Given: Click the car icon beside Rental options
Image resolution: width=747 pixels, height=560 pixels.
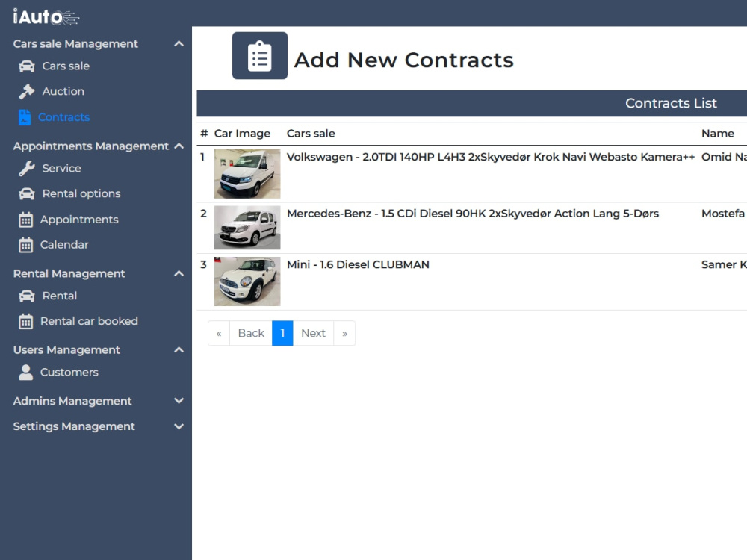Looking at the screenshot, I should (27, 194).
